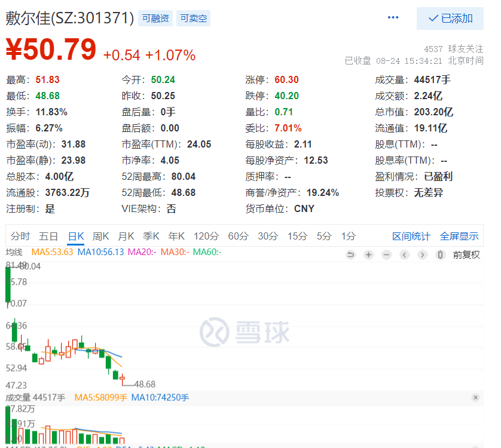Image resolution: width=501 pixels, height=448 pixels.
Task: Toggle the 已添加 watchlist button
Action: click(x=450, y=19)
